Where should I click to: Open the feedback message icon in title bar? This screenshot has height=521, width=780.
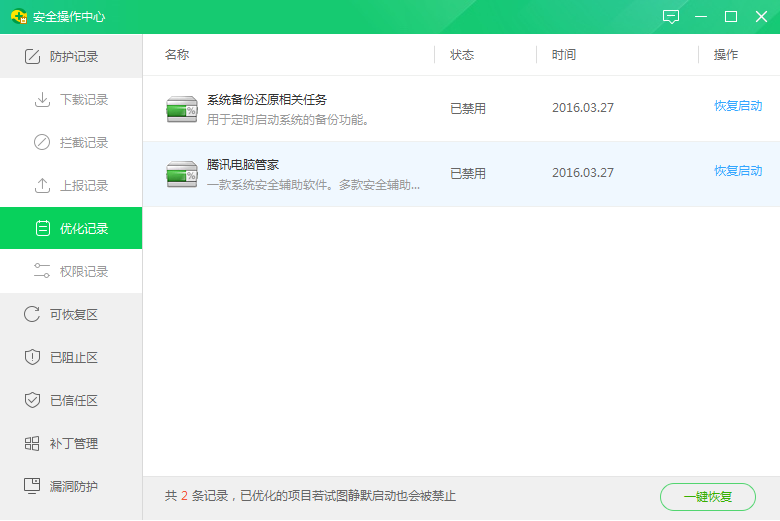coord(671,16)
